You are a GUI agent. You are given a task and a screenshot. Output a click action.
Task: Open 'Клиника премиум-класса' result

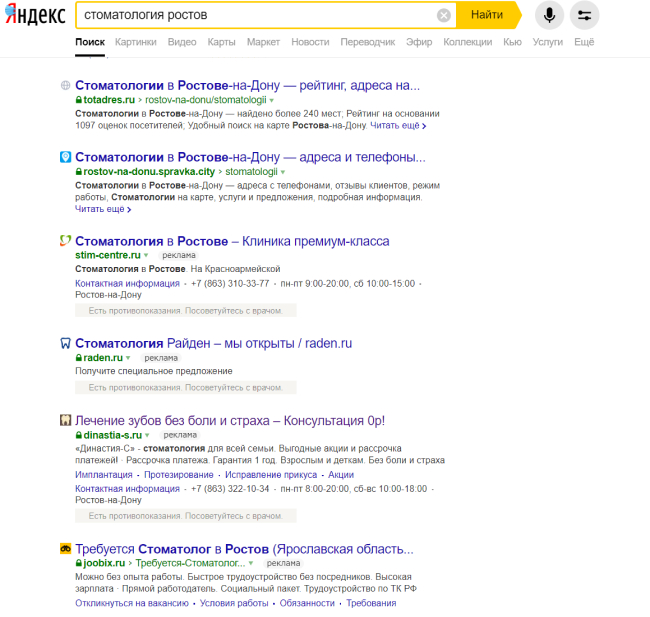[232, 241]
